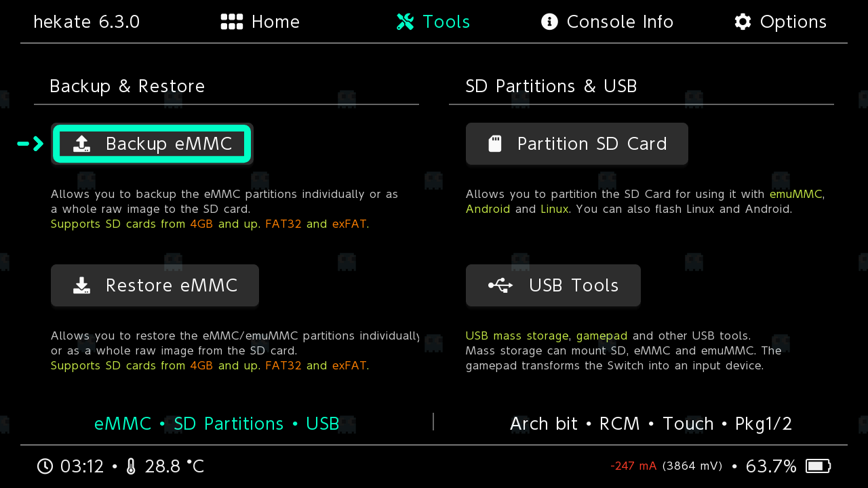Select eMMC • SD Partitions • USB page
This screenshot has width=868, height=488.
point(216,424)
